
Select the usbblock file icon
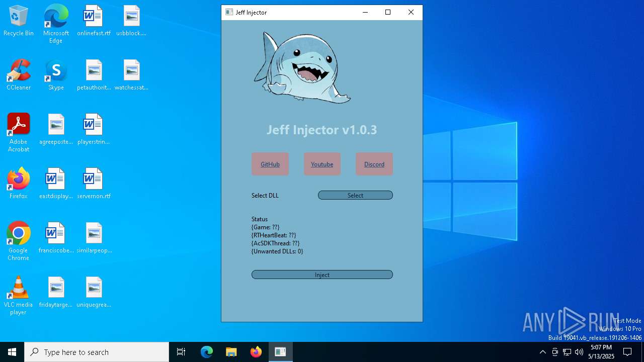tap(131, 21)
